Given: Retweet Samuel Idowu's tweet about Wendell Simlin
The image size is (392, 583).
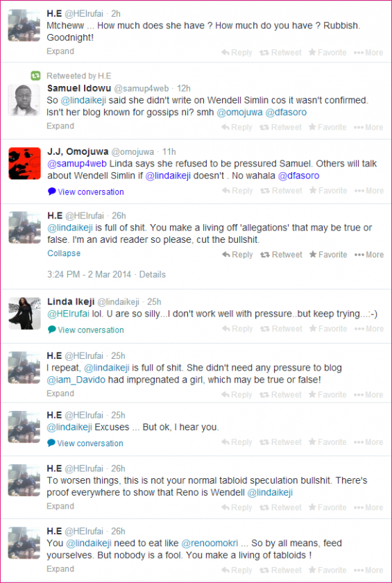Looking at the screenshot, I should [280, 127].
